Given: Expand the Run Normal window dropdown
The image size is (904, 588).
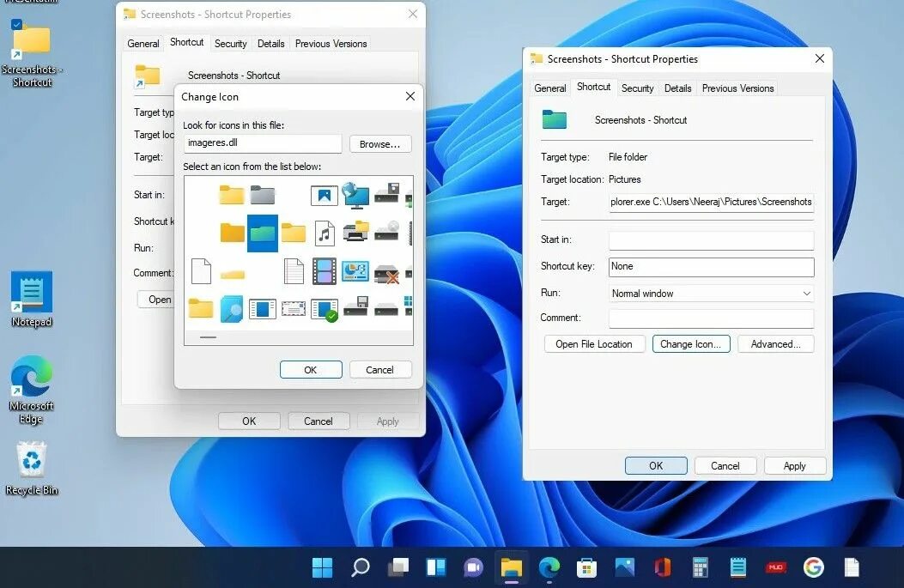Looking at the screenshot, I should [807, 294].
